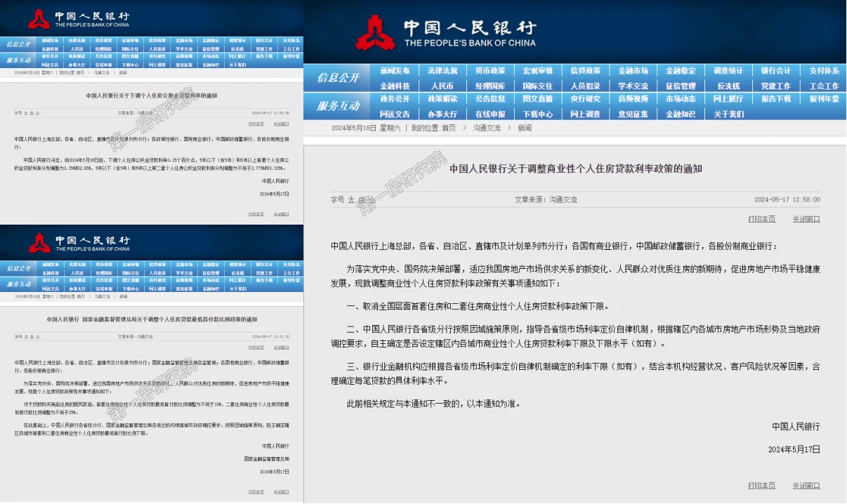Open 金融知识 on the 商业性个人住房贷款 page
This screenshot has width=847, height=504.
point(681,114)
